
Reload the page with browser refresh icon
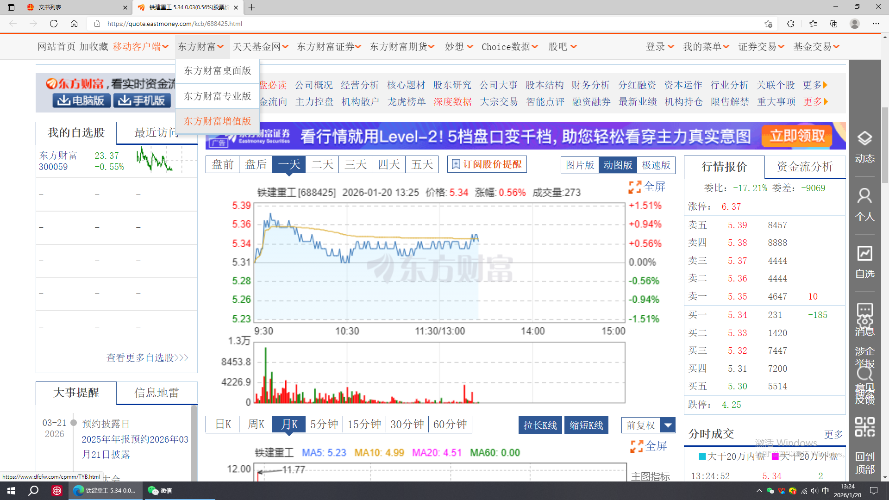click(53, 24)
